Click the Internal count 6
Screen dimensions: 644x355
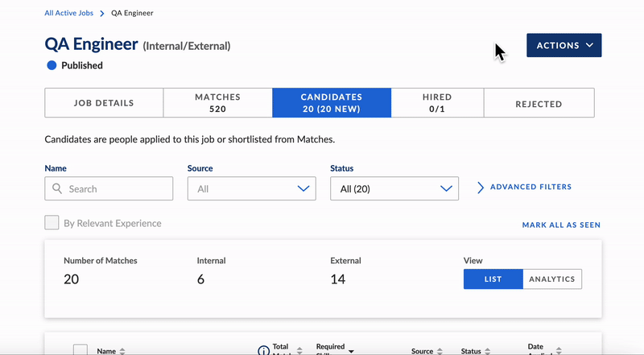[200, 279]
